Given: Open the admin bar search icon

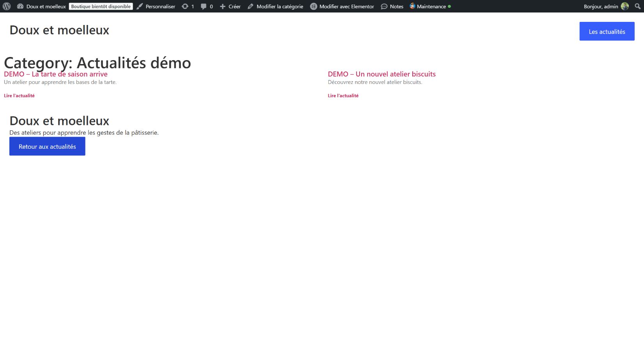Looking at the screenshot, I should point(638,6).
